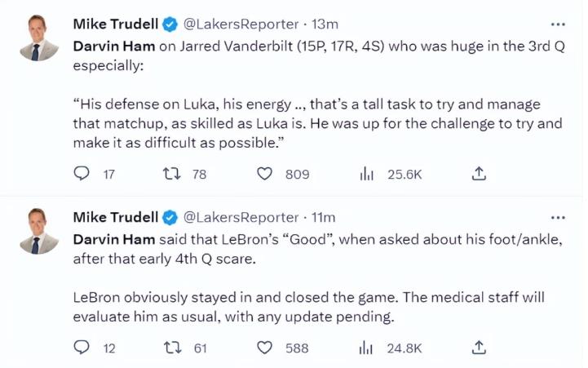Screen dimensions: 588x368
Task: Open Mike Trudell's avatar on first tweet
Action: click(38, 38)
